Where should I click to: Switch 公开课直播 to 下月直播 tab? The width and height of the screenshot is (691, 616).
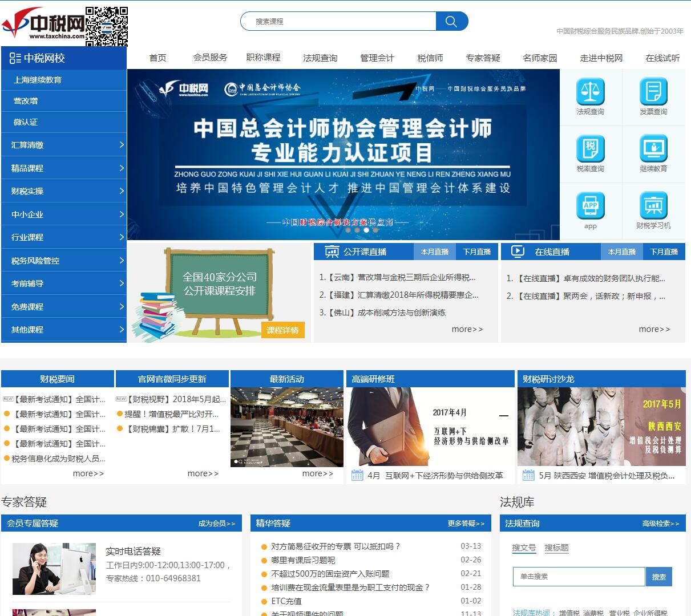click(x=477, y=252)
